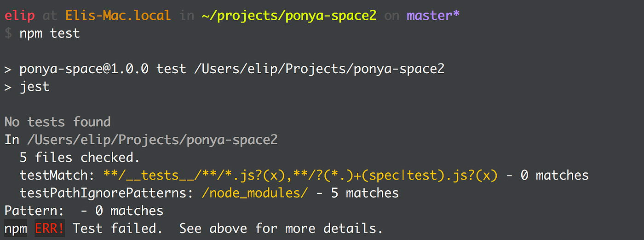The image size is (644, 240).
Task: Click the master* branch label
Action: pos(433,16)
